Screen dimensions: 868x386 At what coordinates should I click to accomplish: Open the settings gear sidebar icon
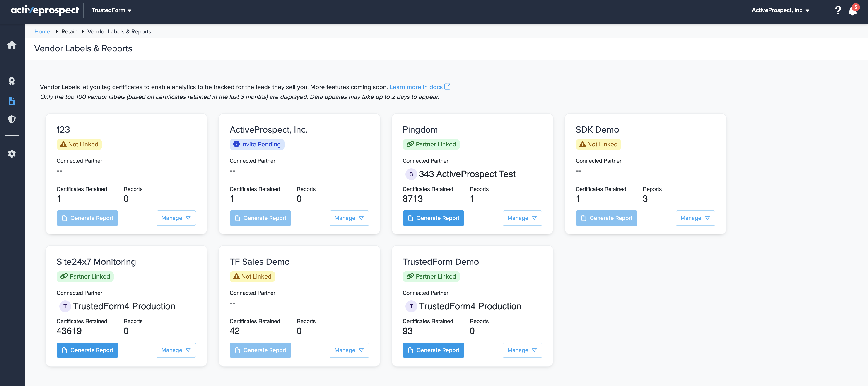coord(12,154)
